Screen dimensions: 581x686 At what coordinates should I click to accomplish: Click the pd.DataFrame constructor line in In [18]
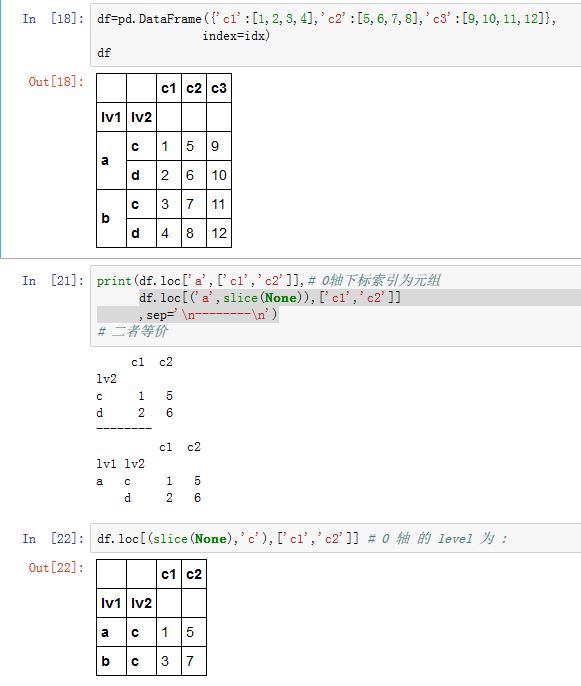(326, 19)
